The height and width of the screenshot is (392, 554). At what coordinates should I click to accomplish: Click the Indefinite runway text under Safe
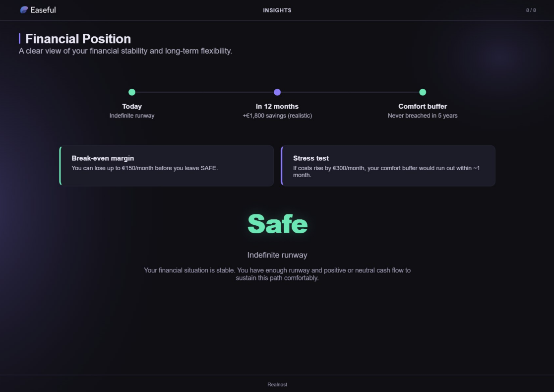(277, 255)
